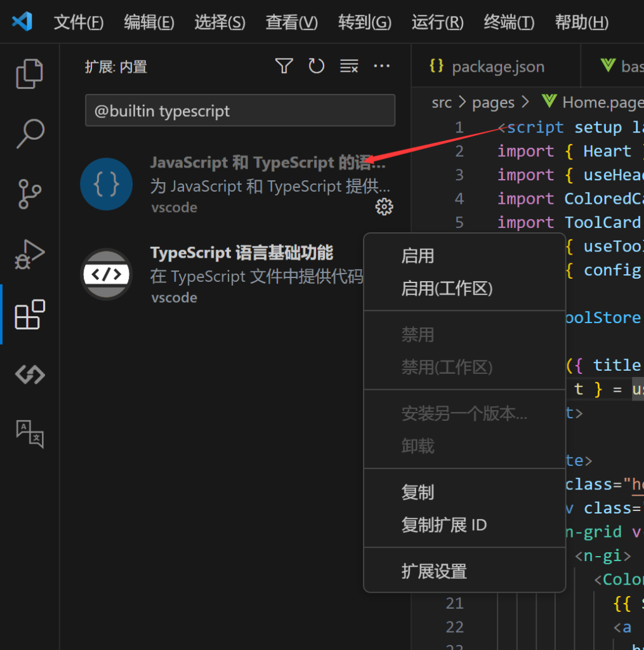Click the vscode publisher under TypeScript 语言基础功能
The width and height of the screenshot is (644, 650).
pos(174,298)
